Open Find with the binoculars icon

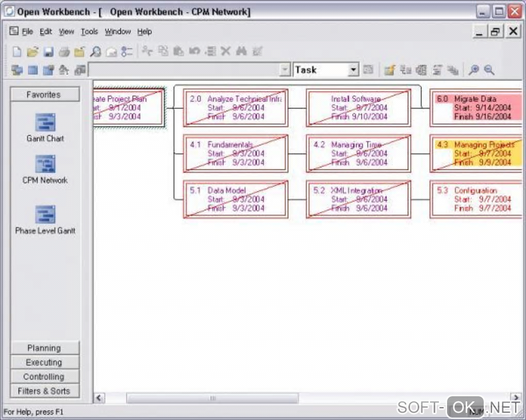tap(241, 51)
